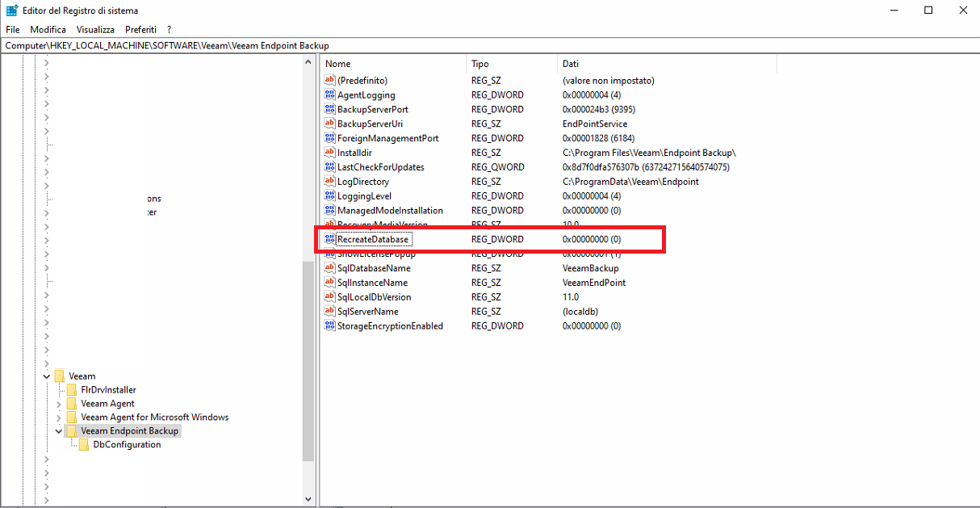This screenshot has width=980, height=508.
Task: Click the BackupServerPort value icon
Action: [329, 109]
